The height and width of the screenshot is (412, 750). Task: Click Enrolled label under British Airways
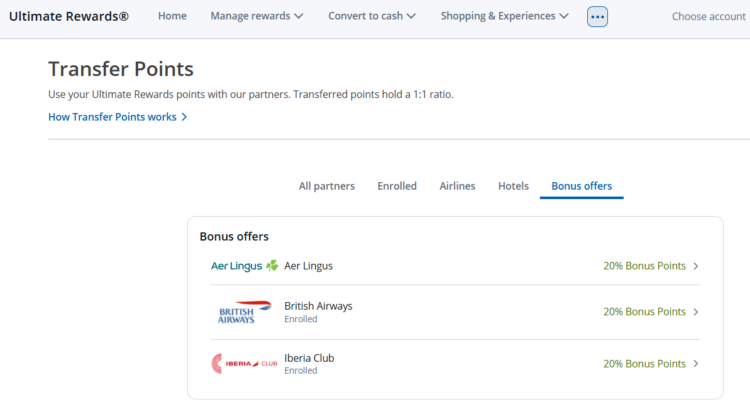pos(301,319)
